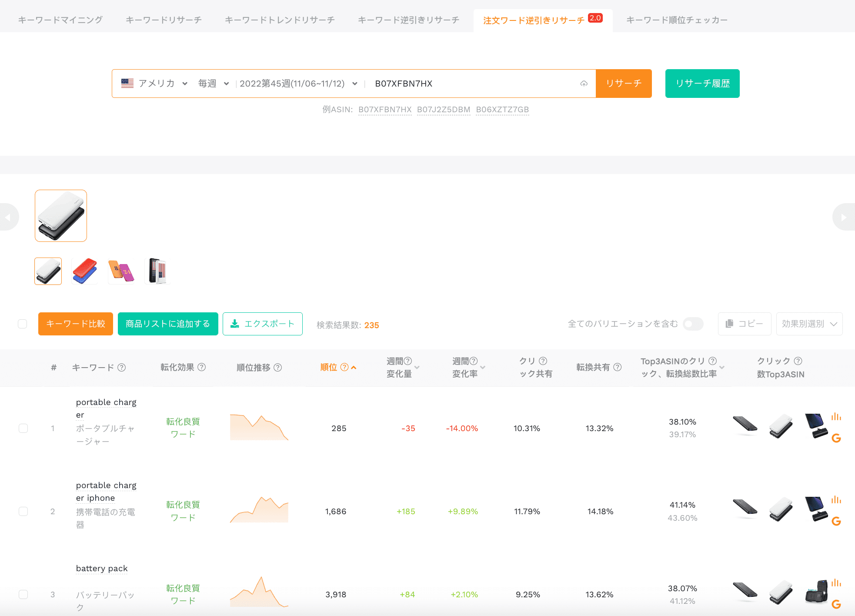Click the Google G icon in portable charger iphone row
Viewport: 855px width, 616px height.
coord(836,521)
